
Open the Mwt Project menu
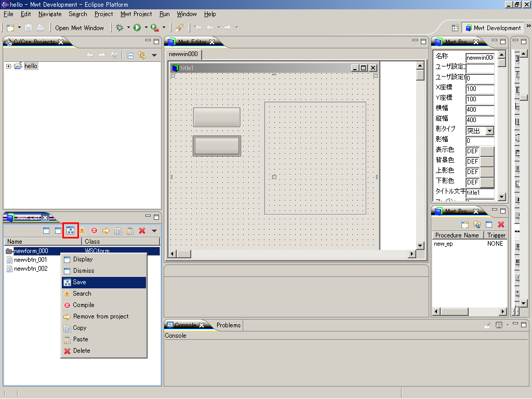136,14
